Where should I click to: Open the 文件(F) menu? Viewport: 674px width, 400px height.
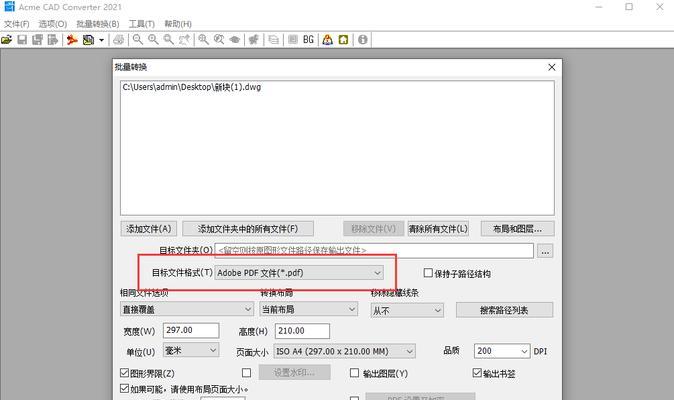[17, 24]
